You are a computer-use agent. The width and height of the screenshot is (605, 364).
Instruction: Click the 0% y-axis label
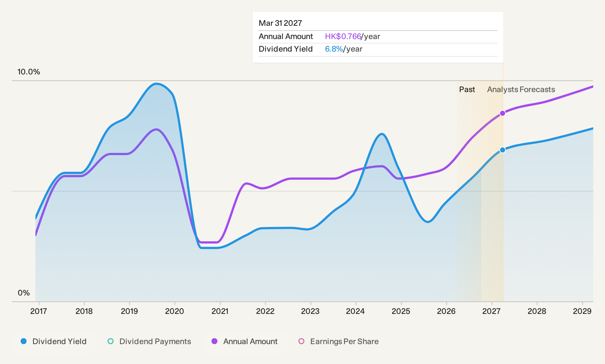tap(24, 293)
